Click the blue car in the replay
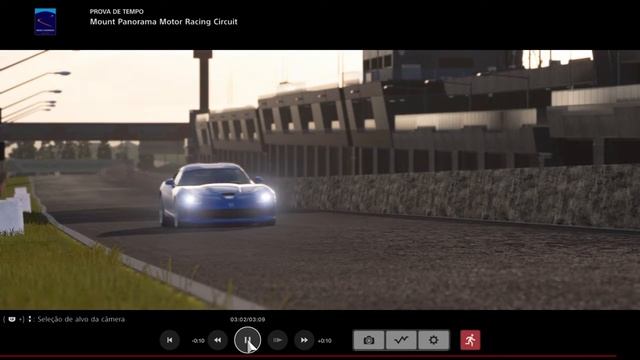Image resolution: width=640 pixels, height=360 pixels. coord(218,195)
